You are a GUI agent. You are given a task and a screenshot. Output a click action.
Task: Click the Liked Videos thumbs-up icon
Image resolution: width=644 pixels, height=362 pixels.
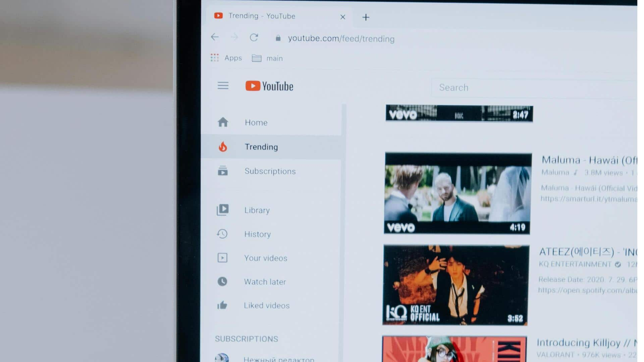coord(223,305)
